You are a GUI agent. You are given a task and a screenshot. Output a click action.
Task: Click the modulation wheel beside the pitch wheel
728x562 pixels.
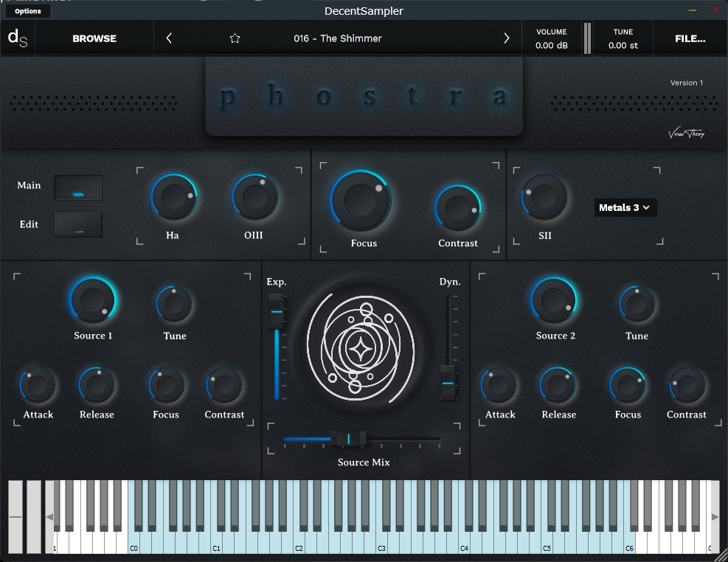[x=33, y=516]
